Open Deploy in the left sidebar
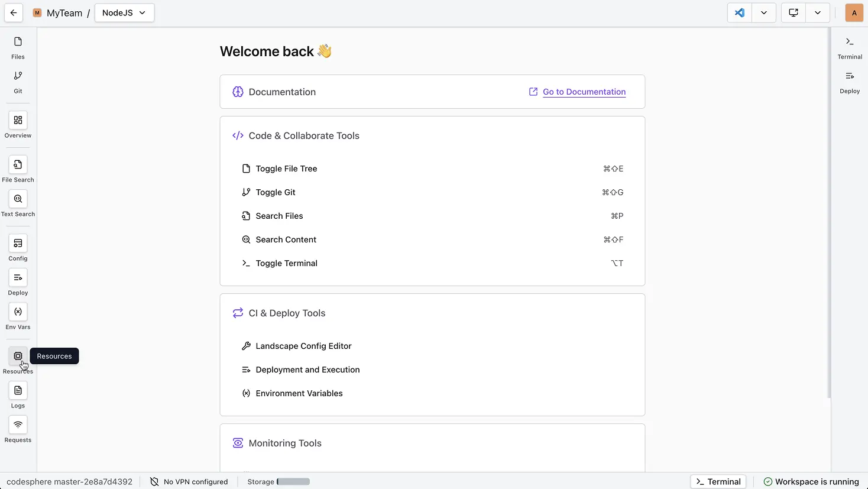 tap(18, 278)
